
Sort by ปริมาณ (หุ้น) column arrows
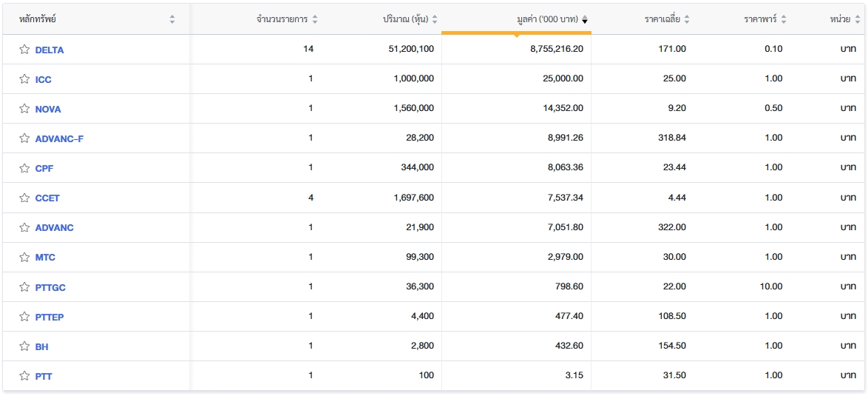click(x=435, y=19)
